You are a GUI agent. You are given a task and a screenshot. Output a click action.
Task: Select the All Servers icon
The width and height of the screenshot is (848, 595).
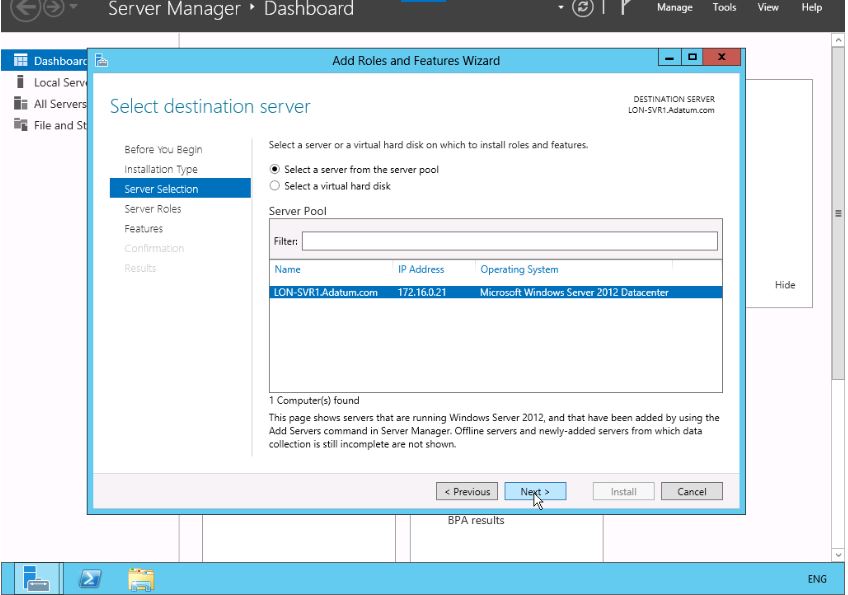click(x=20, y=104)
